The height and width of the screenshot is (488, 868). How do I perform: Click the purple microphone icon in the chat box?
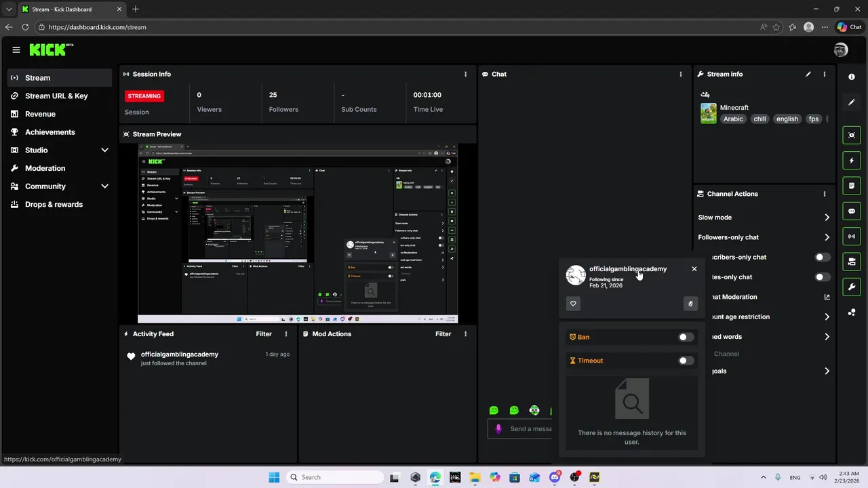click(x=498, y=428)
